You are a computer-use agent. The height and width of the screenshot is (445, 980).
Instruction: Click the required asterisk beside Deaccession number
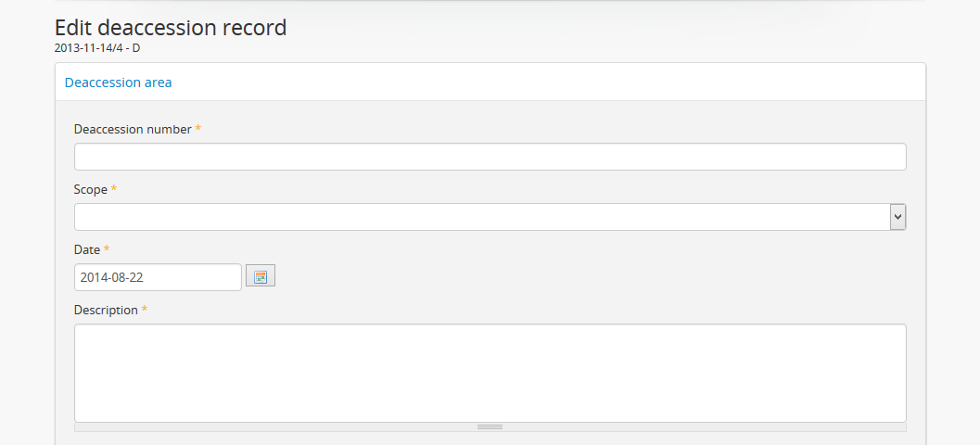click(x=198, y=129)
